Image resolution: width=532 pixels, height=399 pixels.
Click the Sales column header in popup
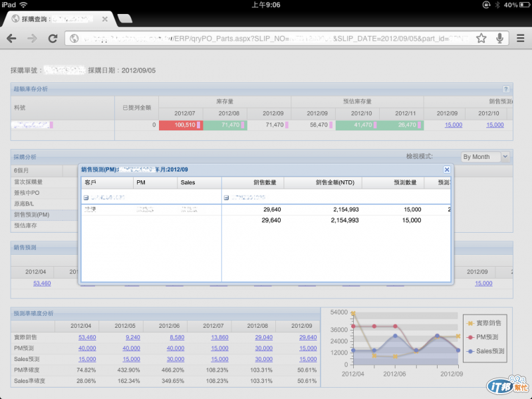click(199, 182)
